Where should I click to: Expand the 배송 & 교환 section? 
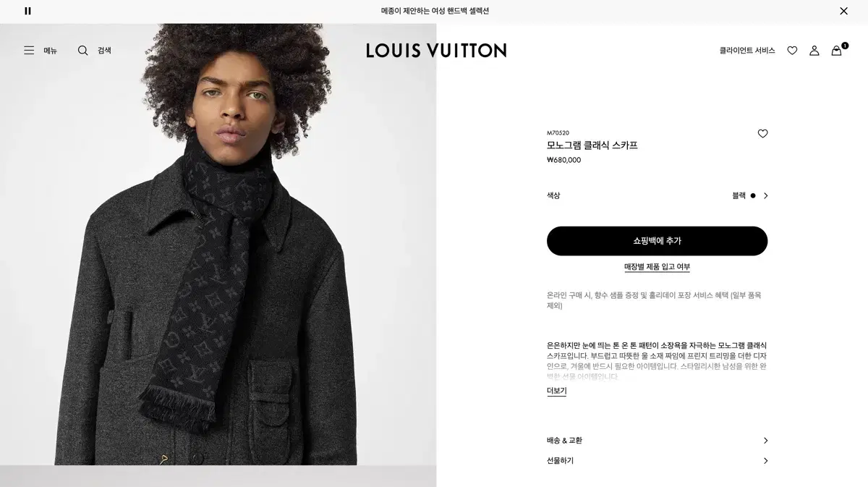point(657,441)
